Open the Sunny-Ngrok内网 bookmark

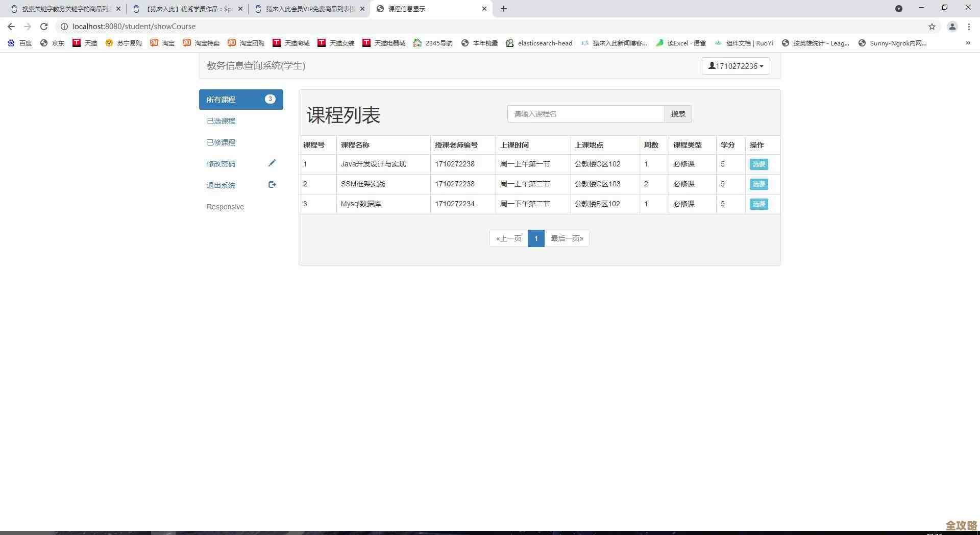click(892, 43)
